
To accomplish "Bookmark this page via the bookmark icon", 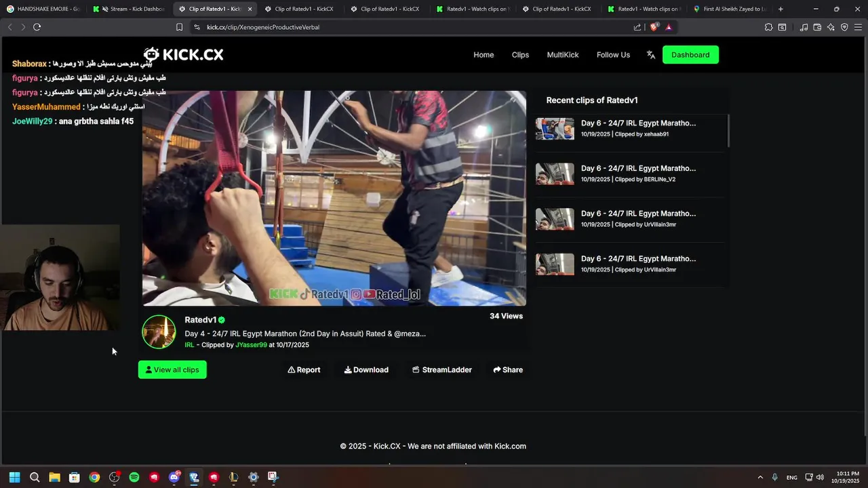I will click(x=179, y=27).
